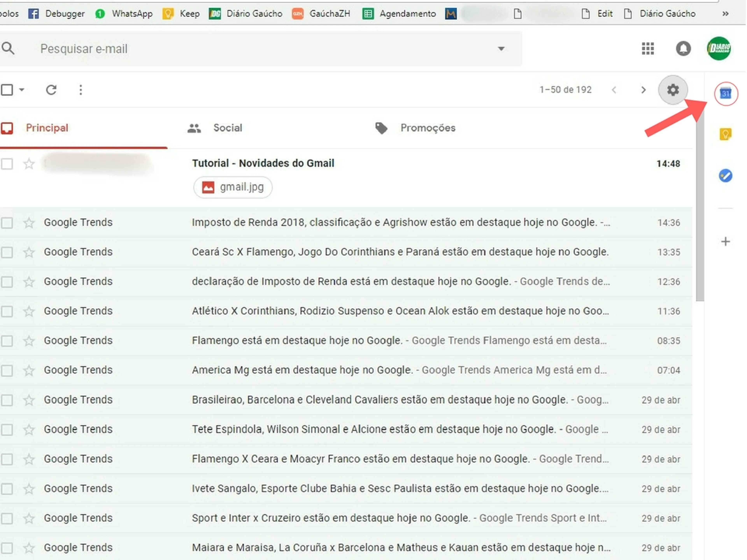Open the Google Calendar side panel icon
This screenshot has width=747, height=560.
726,94
